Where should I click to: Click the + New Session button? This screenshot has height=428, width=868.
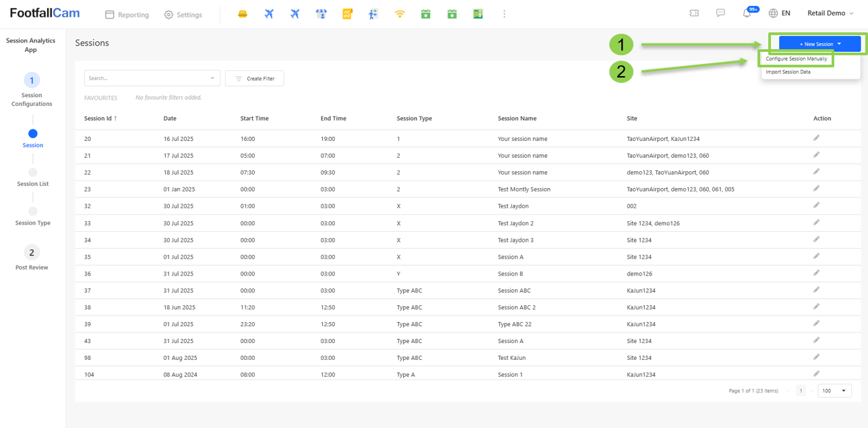[x=819, y=44]
